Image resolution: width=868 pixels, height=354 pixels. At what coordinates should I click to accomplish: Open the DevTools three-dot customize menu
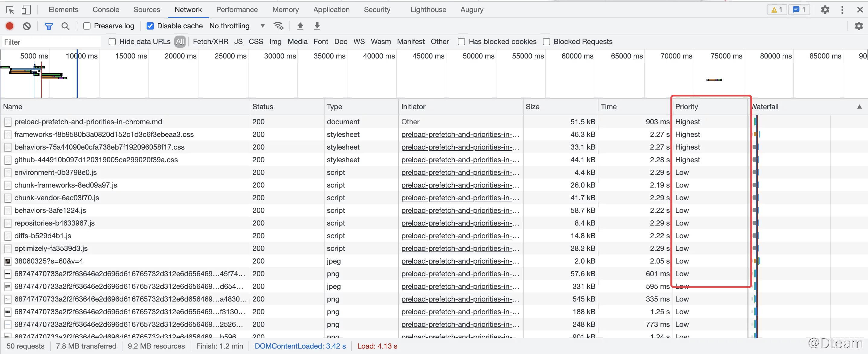point(842,10)
